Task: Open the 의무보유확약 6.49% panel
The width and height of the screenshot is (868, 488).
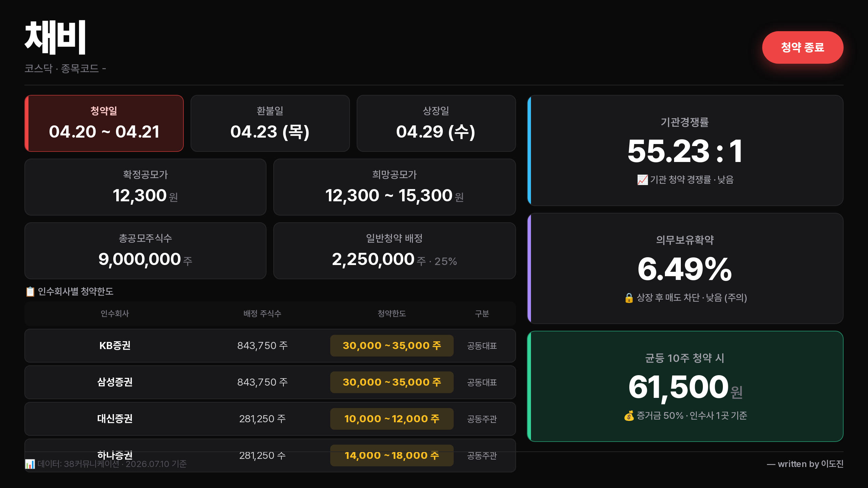Action: coord(685,268)
